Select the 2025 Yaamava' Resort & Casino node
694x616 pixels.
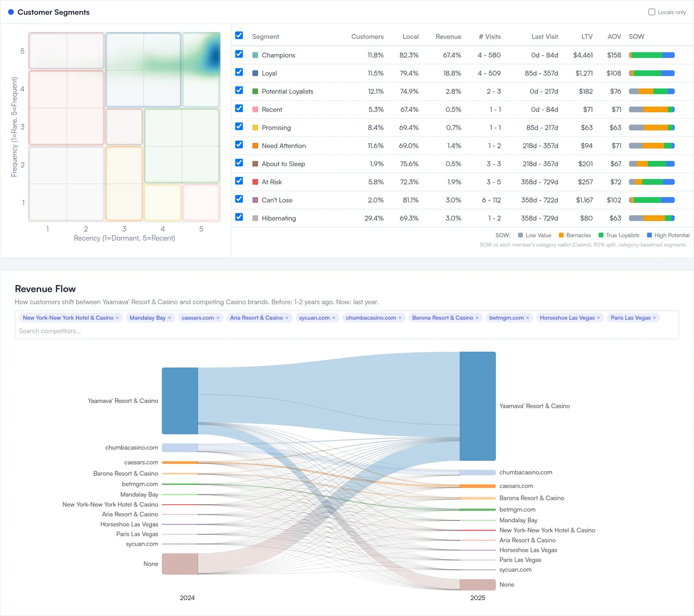click(478, 406)
